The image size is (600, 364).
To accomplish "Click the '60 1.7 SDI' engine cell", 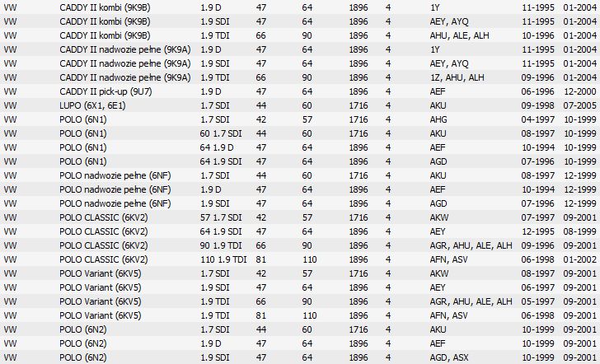I will 221,133.
